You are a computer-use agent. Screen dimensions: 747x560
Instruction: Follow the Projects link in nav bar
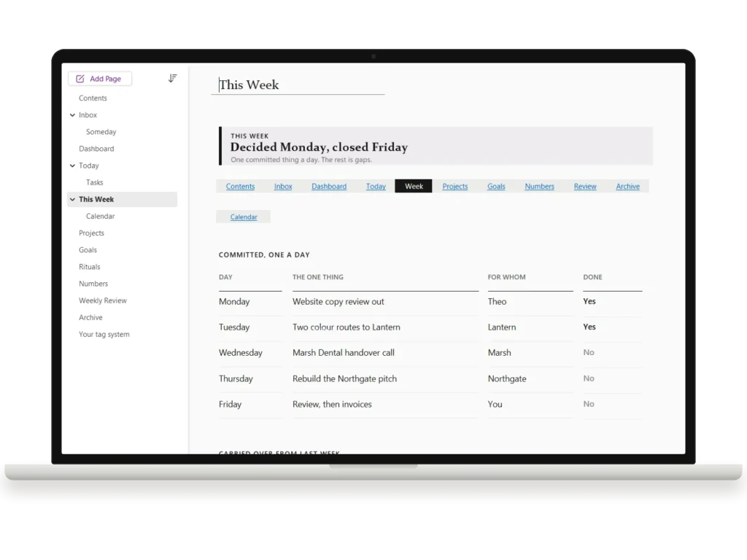pos(455,186)
